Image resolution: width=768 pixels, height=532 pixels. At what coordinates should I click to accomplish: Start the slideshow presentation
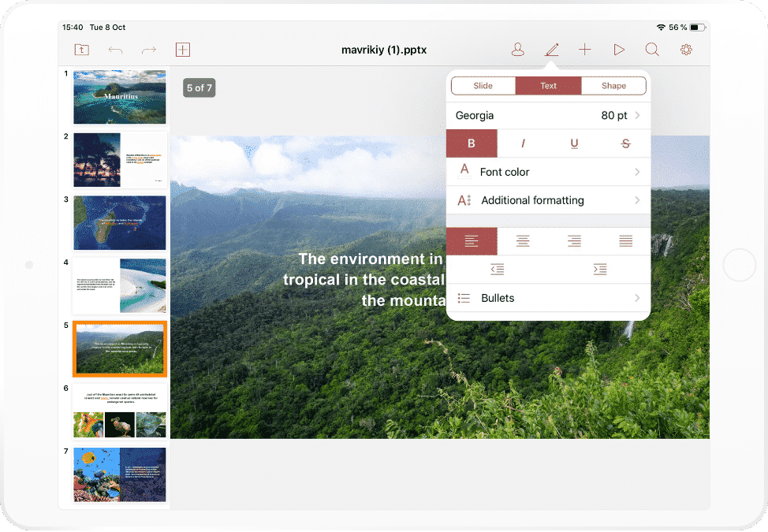point(619,49)
